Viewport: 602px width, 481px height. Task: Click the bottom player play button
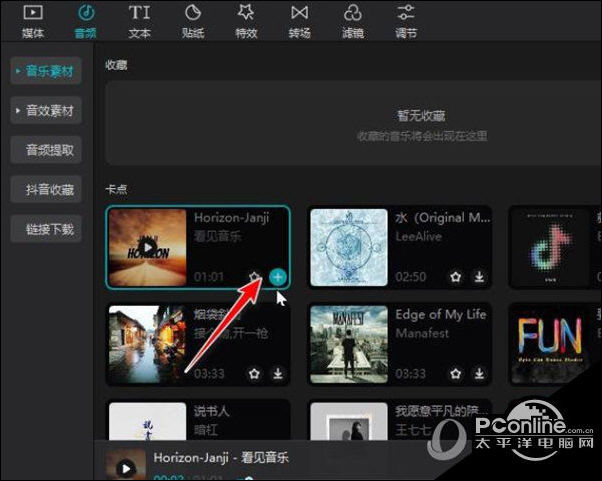pyautogui.click(x=126, y=468)
